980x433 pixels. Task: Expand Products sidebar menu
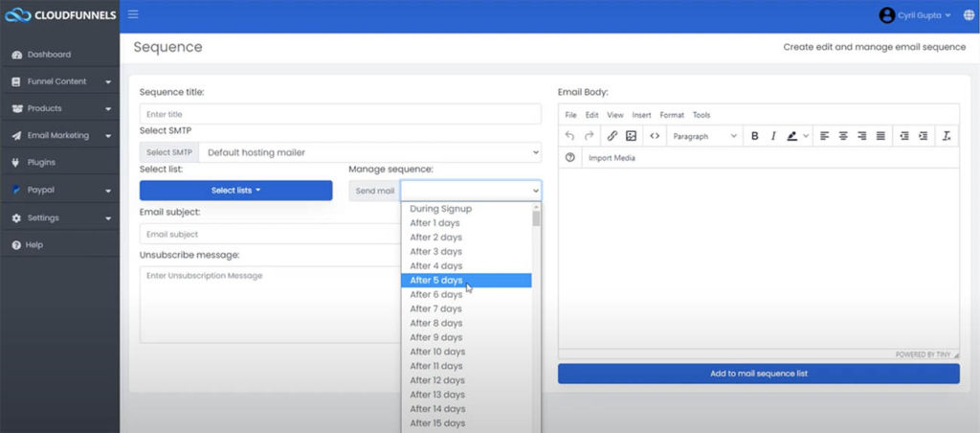[x=60, y=108]
